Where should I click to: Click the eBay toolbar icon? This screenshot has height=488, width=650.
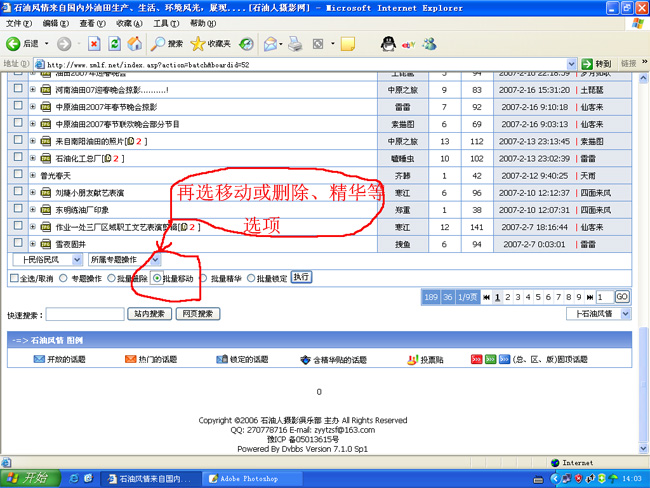(x=408, y=44)
